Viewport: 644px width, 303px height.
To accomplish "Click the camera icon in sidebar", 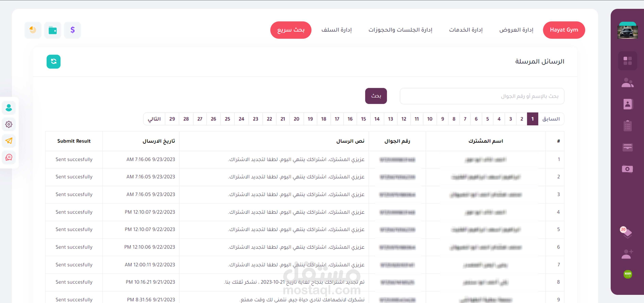I will point(628,169).
